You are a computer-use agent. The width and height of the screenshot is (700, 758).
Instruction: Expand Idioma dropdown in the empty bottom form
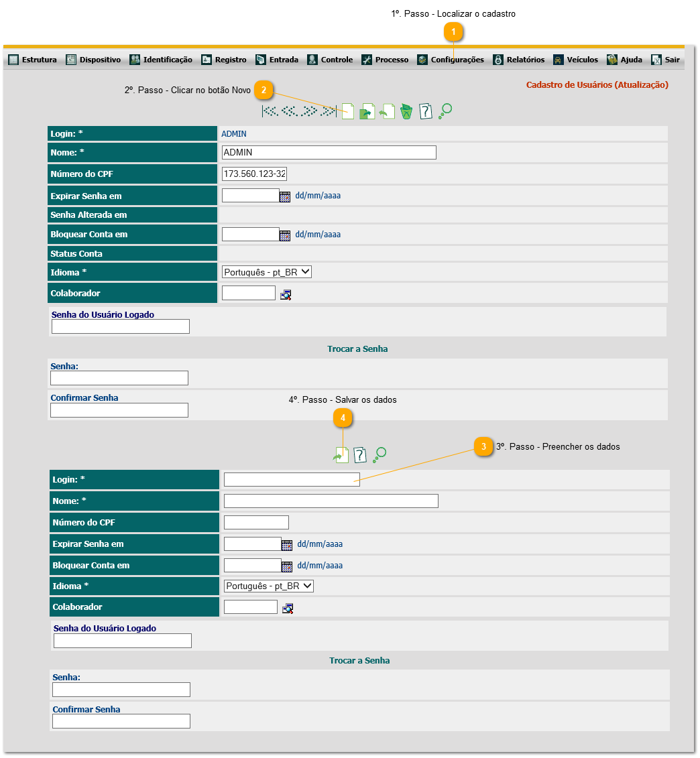pyautogui.click(x=269, y=586)
